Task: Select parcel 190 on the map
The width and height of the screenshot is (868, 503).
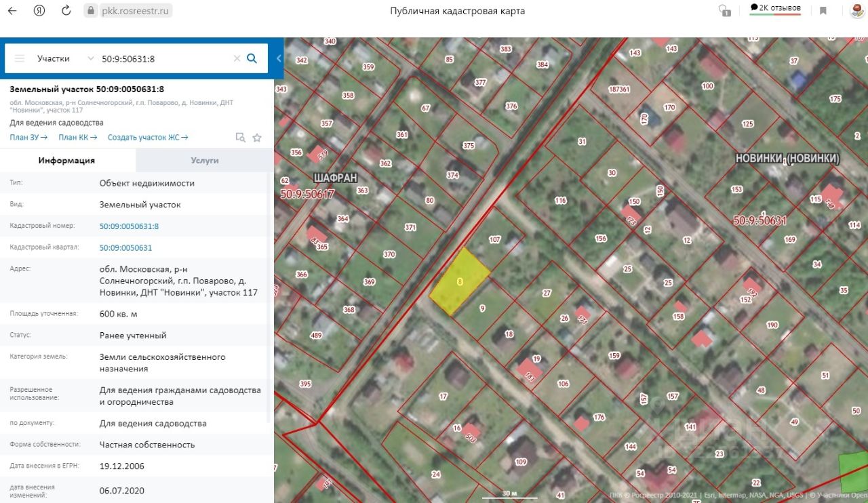Action: click(772, 325)
